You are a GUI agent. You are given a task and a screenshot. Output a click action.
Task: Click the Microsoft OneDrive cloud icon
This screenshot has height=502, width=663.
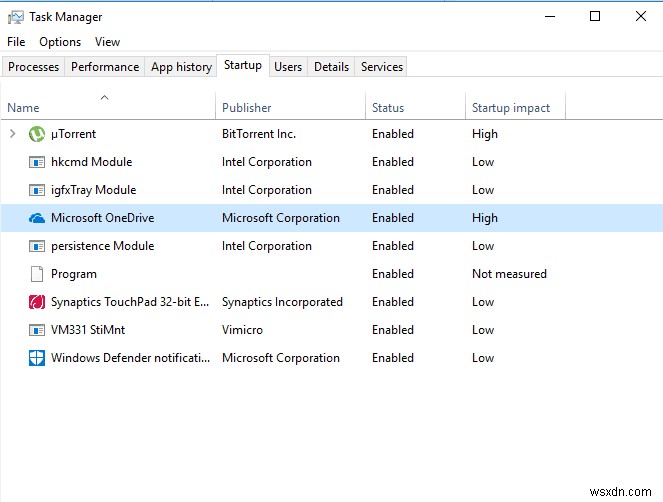pyautogui.click(x=37, y=218)
